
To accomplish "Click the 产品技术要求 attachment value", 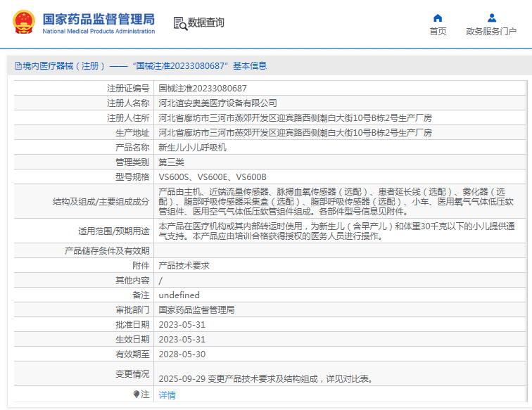I will (x=184, y=266).
